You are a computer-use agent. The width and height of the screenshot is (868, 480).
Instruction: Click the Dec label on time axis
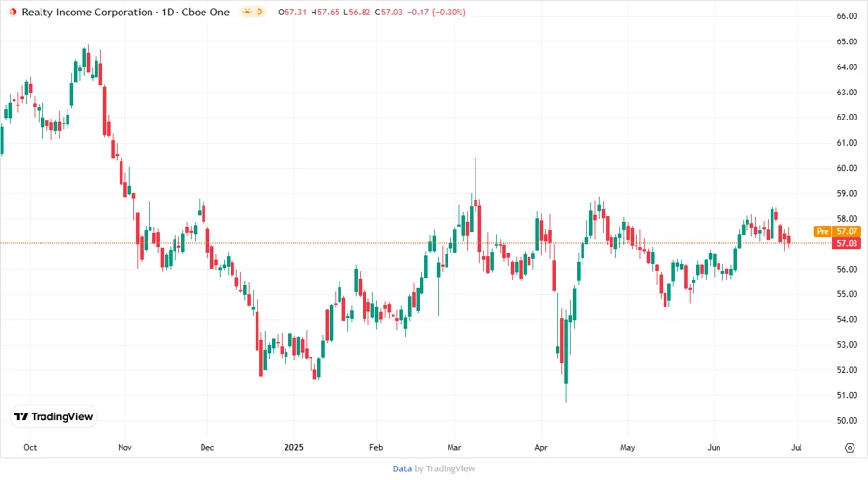pos(207,448)
